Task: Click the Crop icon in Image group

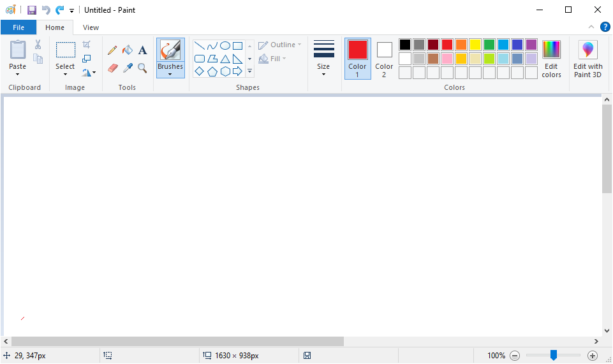Action: pos(86,45)
